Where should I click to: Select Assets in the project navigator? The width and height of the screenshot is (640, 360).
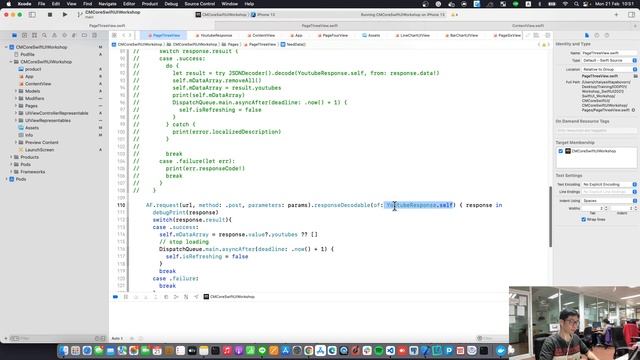click(x=32, y=128)
